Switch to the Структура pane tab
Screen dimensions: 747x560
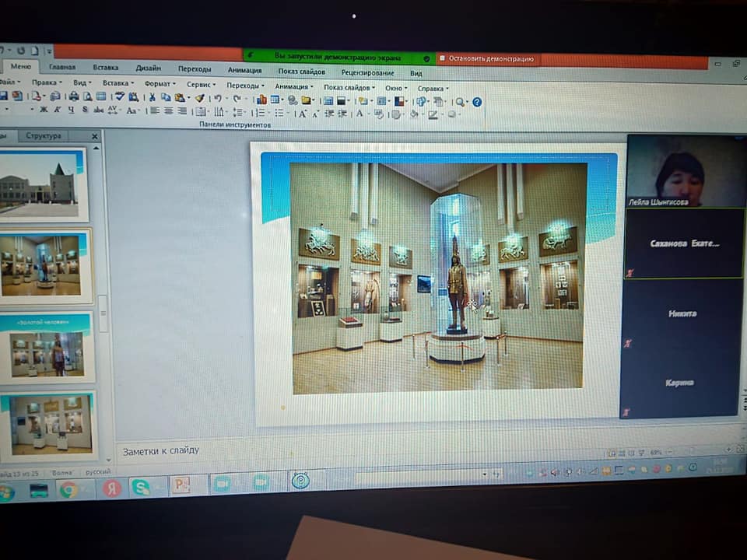(x=44, y=136)
